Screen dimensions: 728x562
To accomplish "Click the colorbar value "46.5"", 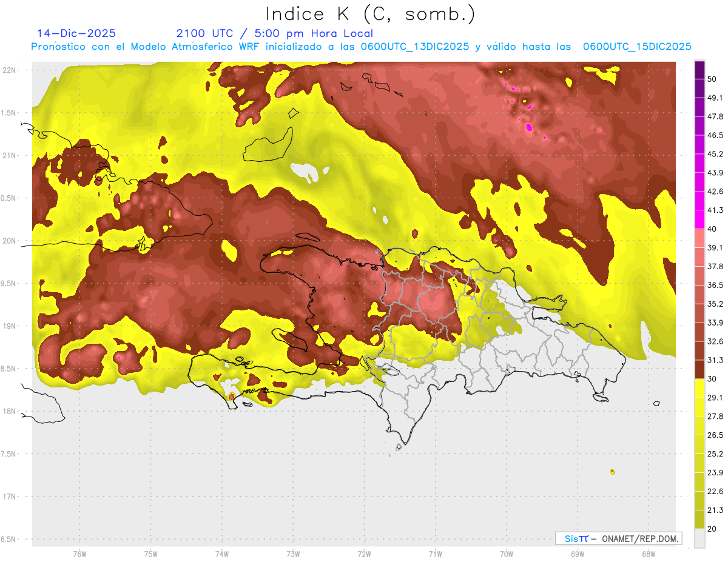I will pyautogui.click(x=715, y=135).
